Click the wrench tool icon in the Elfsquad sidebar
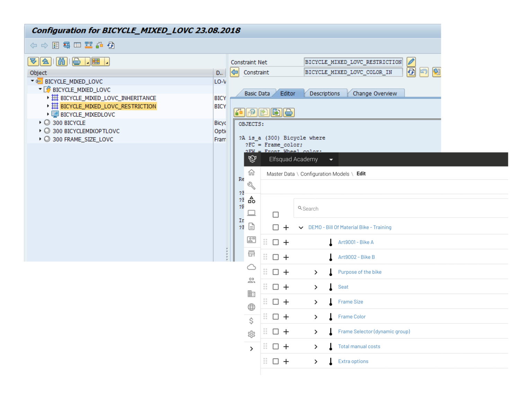Viewport: 532px width, 399px height. (x=251, y=186)
